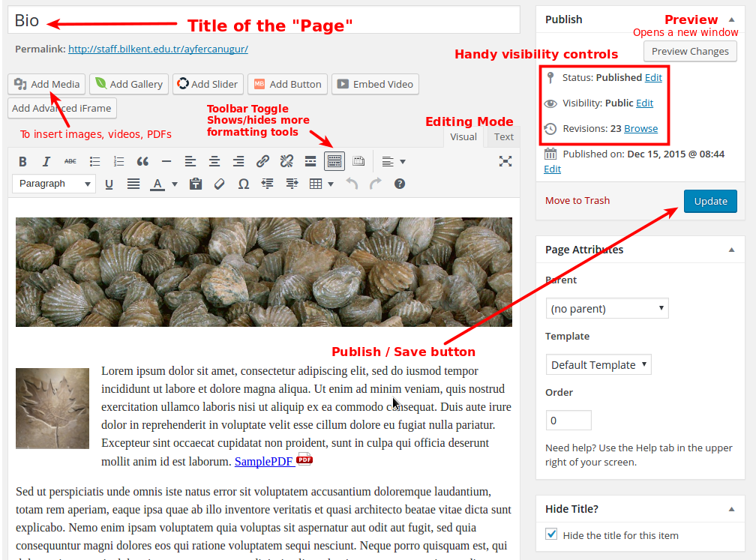Switch to the Visual editor tab
Screen dimensions: 756x560
[463, 137]
